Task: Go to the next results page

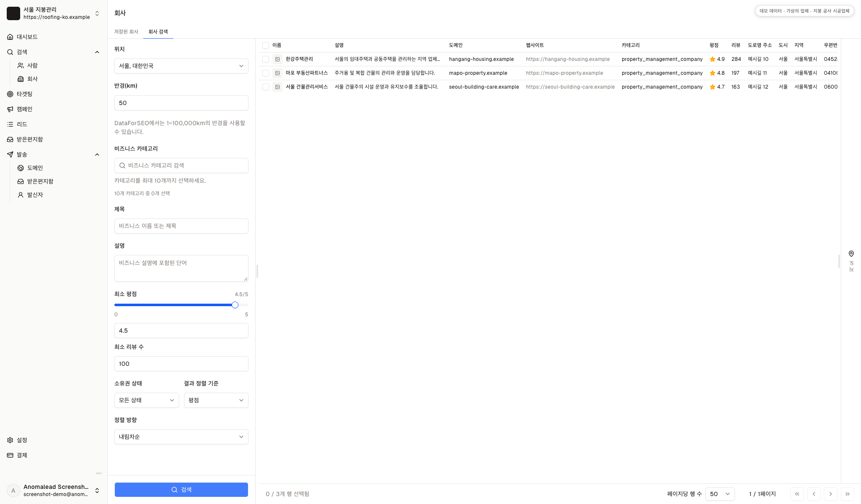Action: [831, 494]
